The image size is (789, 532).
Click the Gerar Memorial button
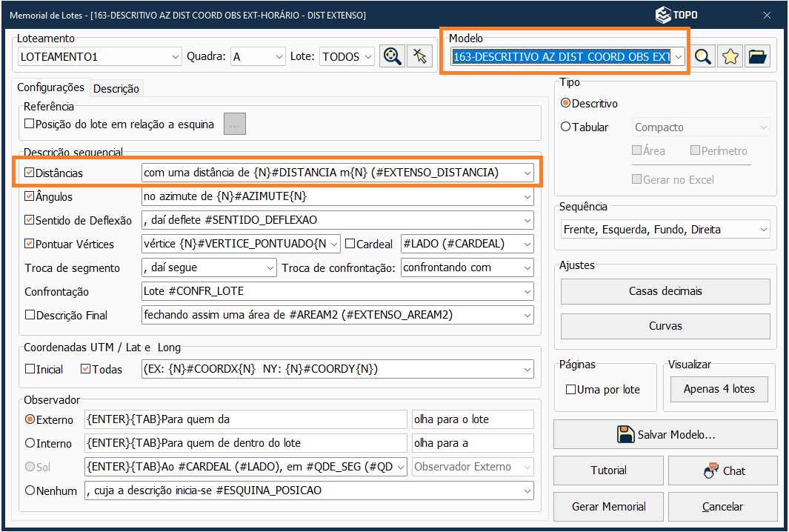tap(608, 507)
